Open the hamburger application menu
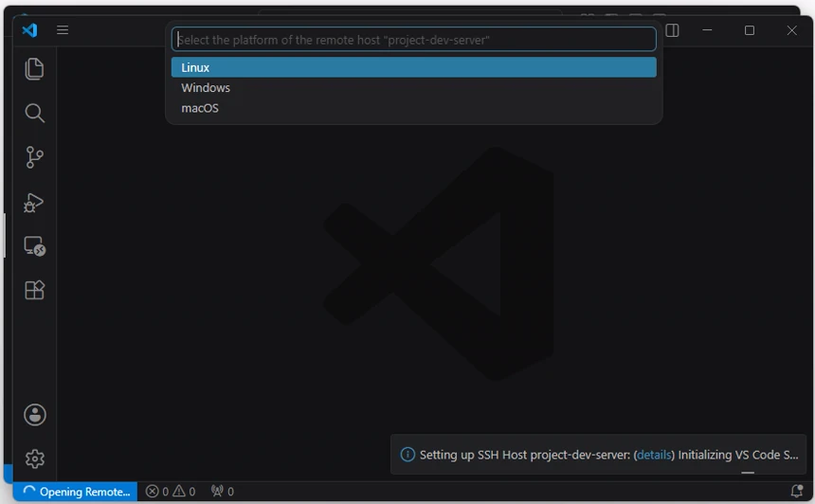The image size is (815, 504). click(x=63, y=30)
